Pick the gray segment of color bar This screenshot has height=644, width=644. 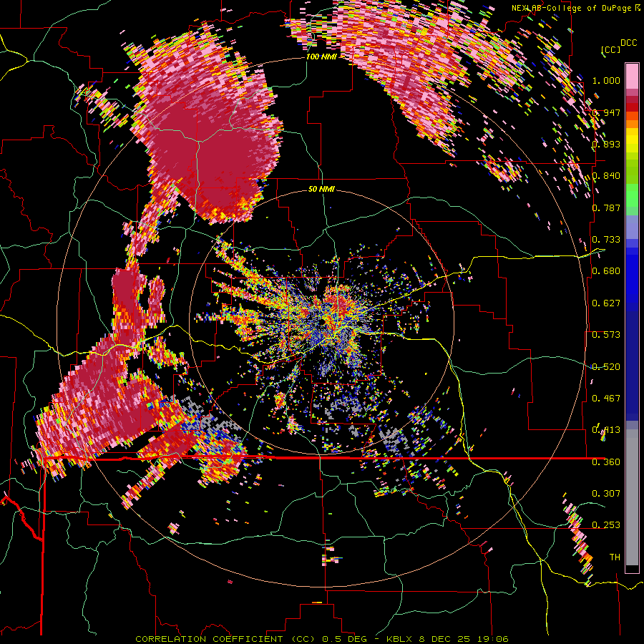(x=632, y=497)
